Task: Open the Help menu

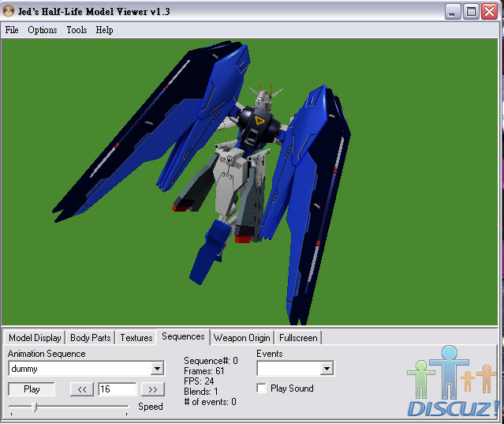Action: (104, 30)
